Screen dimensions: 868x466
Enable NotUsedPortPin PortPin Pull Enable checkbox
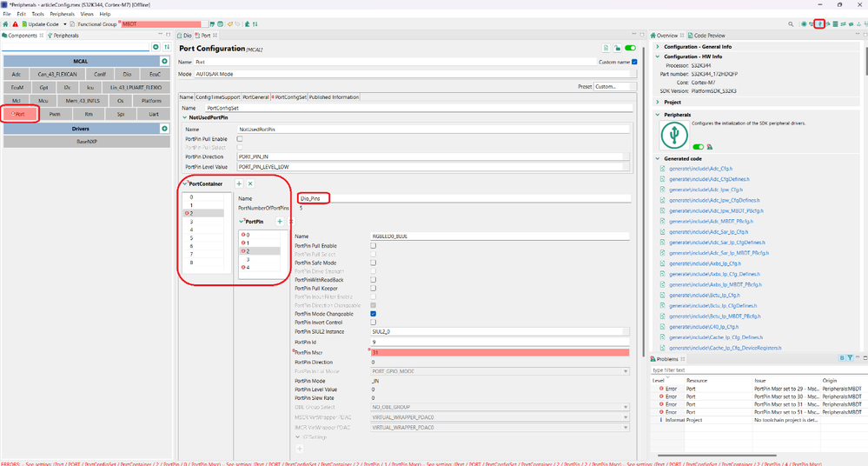click(x=240, y=138)
